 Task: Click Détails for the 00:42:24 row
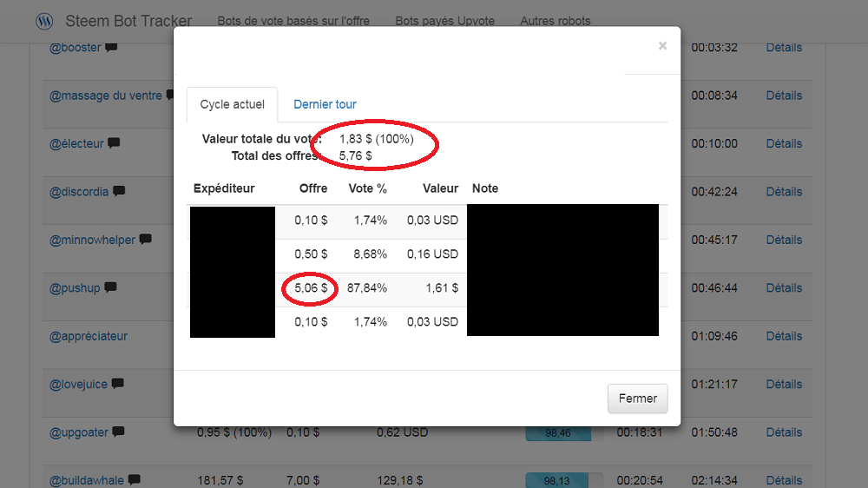tap(784, 192)
